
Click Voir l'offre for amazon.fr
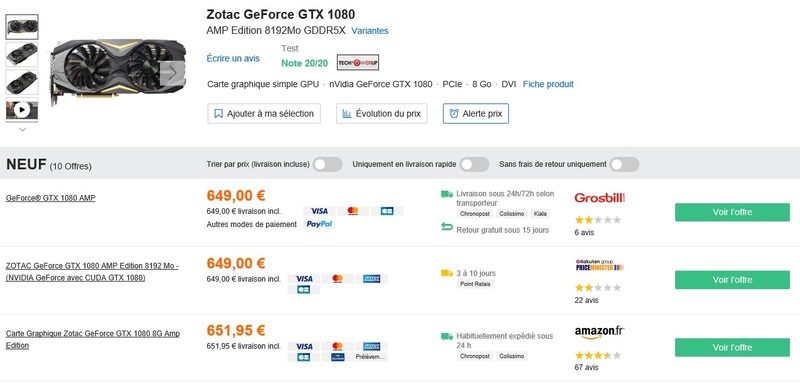click(732, 348)
